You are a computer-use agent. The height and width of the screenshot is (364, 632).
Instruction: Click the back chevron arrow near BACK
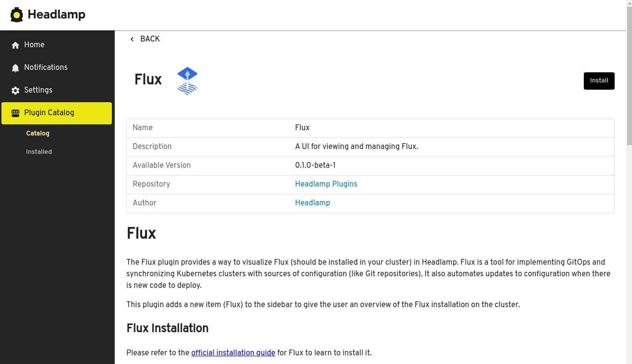point(132,39)
